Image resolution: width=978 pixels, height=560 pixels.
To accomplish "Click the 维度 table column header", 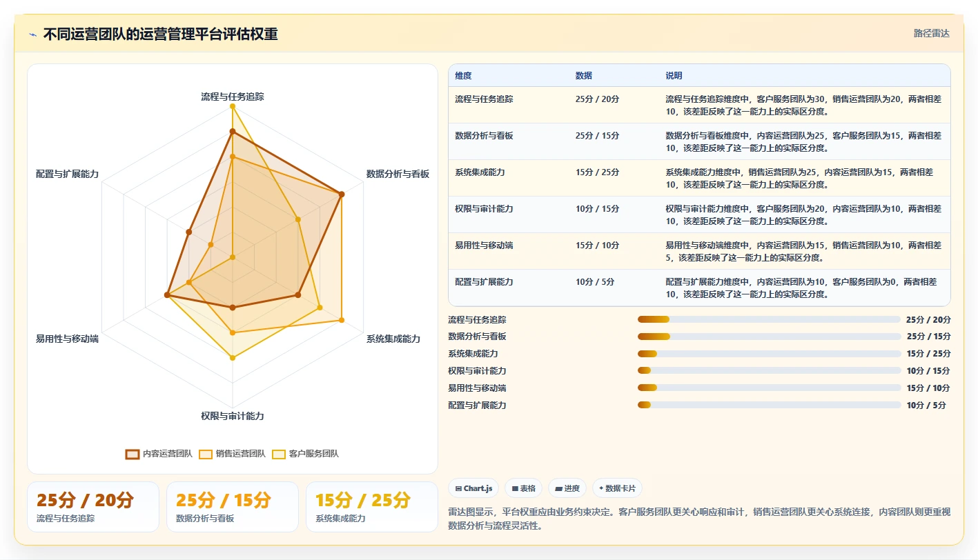I will pos(463,75).
